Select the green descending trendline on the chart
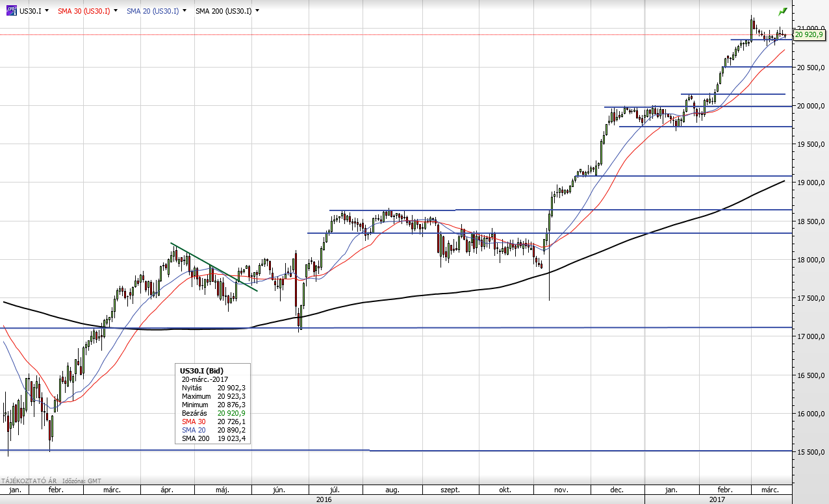829x504 pixels. [214, 267]
